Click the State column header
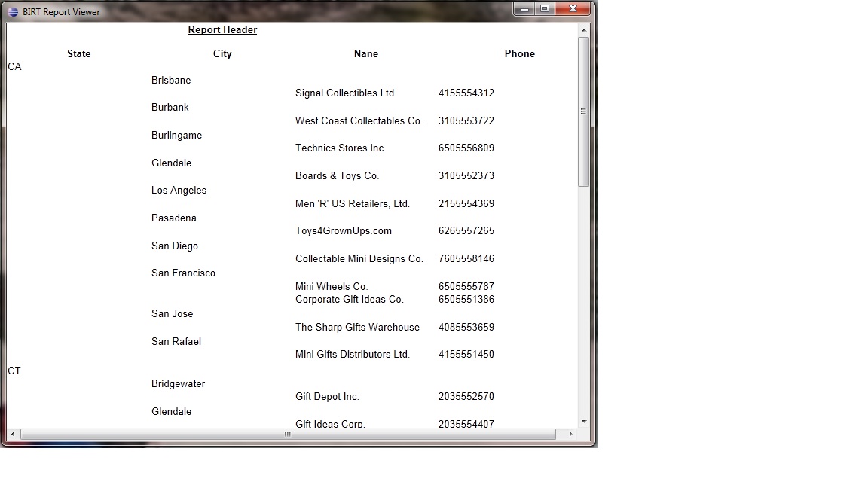868x488 pixels. click(78, 53)
